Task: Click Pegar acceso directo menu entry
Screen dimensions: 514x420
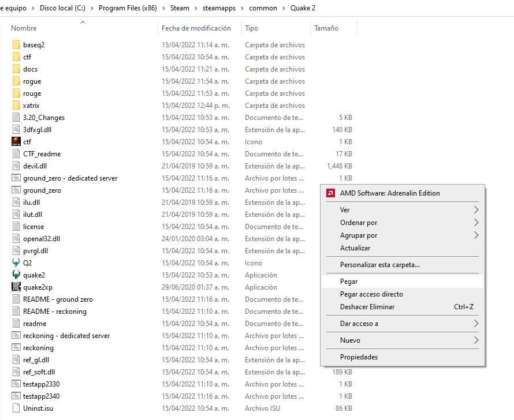Action: click(x=403, y=294)
